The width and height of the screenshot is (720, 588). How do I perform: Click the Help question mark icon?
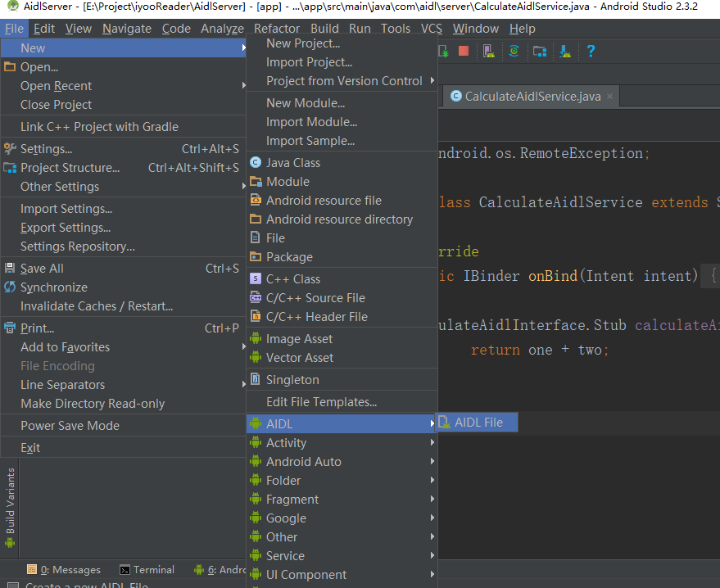pyautogui.click(x=591, y=51)
